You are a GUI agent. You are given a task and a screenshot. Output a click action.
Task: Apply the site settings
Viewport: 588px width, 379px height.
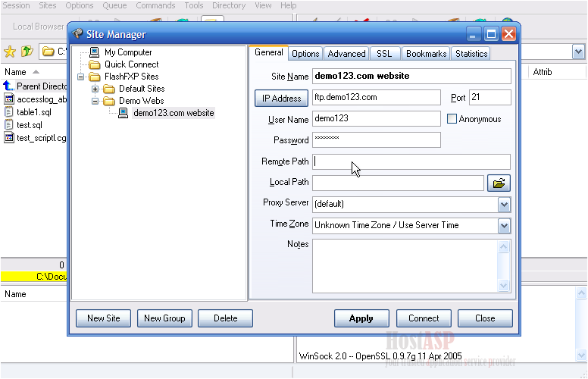click(361, 318)
